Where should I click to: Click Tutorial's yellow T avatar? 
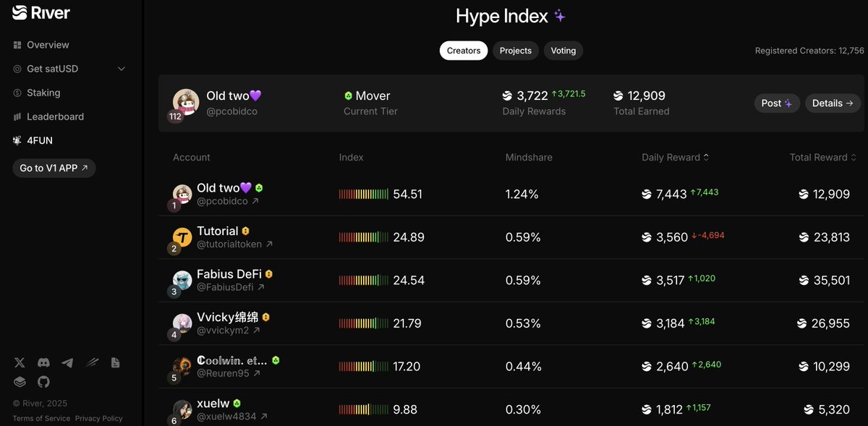pos(182,237)
